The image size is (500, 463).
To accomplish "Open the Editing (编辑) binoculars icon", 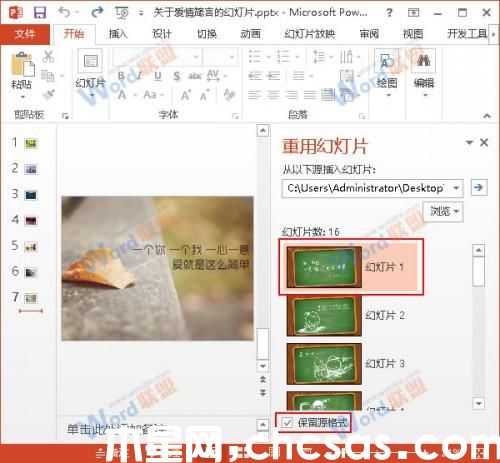I will click(423, 61).
